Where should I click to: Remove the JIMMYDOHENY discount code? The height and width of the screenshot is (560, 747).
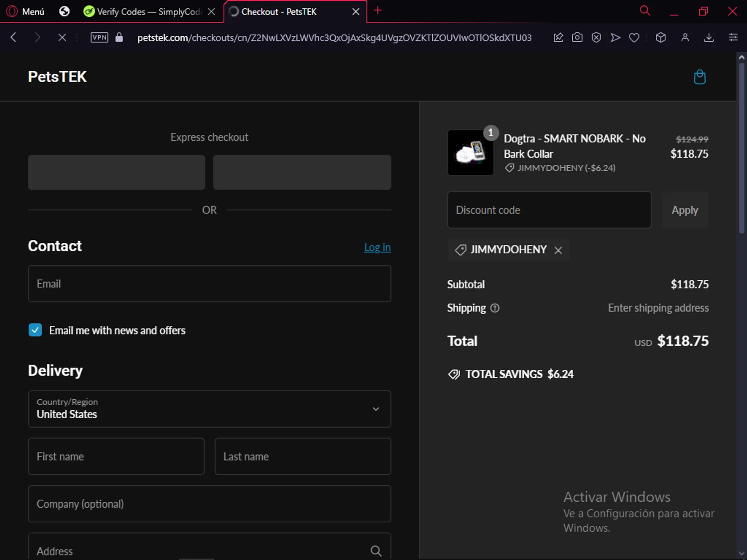click(558, 250)
